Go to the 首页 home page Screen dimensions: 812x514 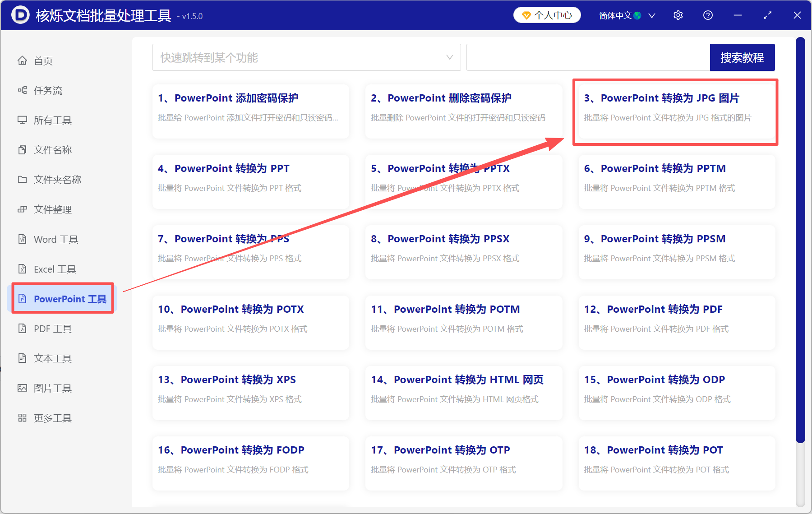click(x=42, y=60)
